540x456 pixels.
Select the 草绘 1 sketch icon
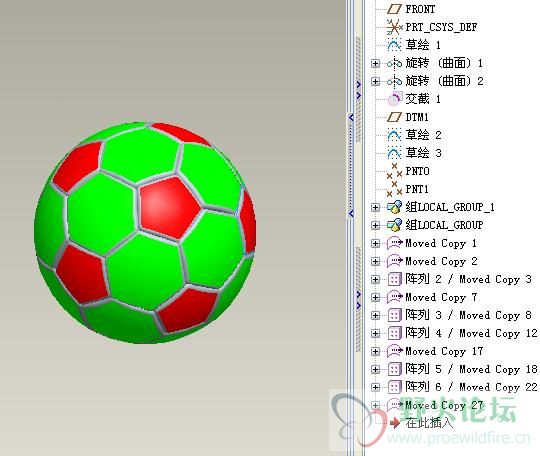click(394, 45)
